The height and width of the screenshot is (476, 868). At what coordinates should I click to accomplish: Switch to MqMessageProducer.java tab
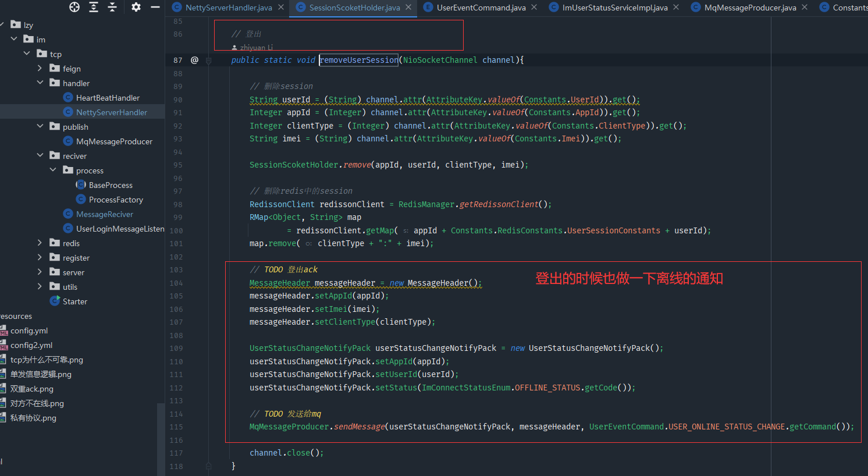coord(750,8)
